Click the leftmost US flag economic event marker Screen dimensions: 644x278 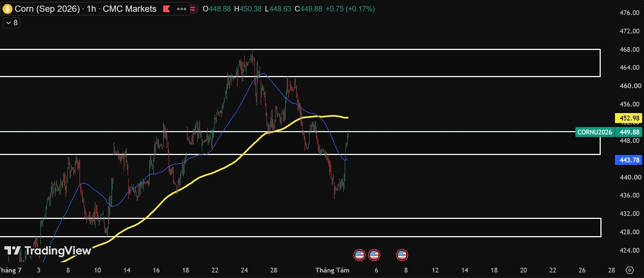point(359,255)
